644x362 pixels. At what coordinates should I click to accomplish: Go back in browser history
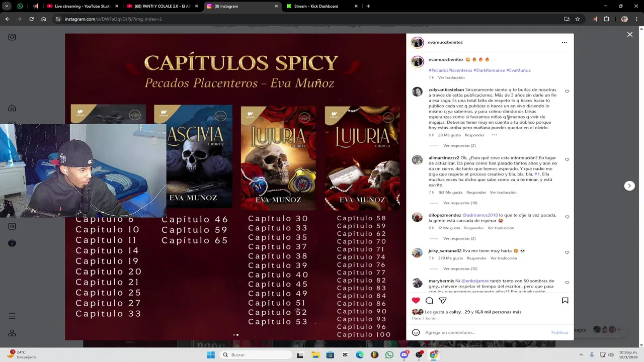point(7,19)
